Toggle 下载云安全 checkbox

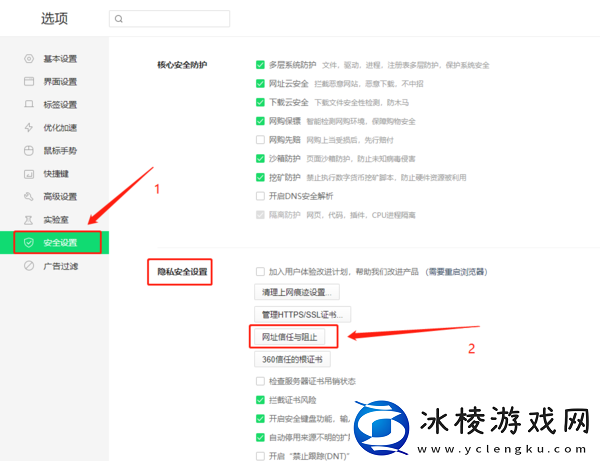click(x=260, y=102)
